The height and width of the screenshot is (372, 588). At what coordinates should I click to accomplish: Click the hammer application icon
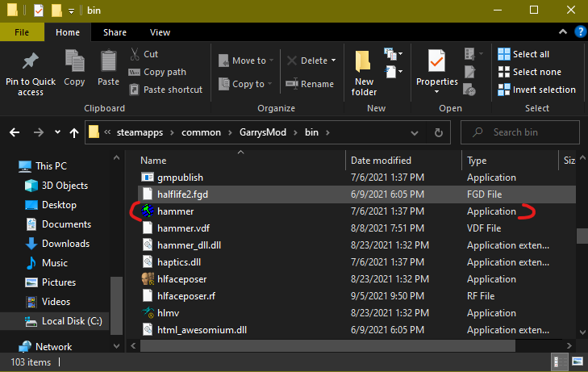coord(148,211)
